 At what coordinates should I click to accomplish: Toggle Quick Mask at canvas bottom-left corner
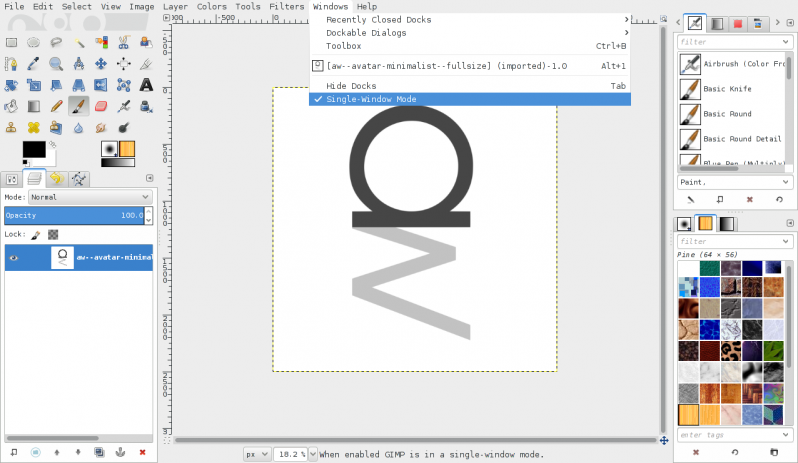[x=166, y=440]
